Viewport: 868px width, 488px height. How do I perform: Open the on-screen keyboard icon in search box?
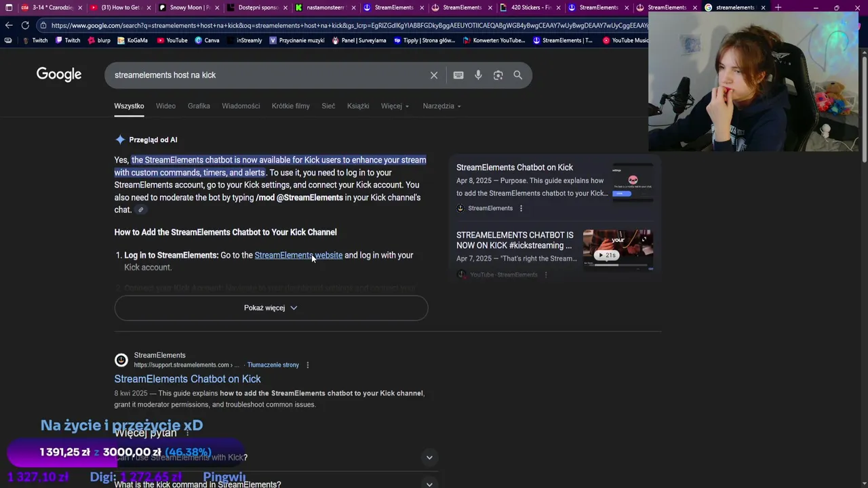click(x=458, y=75)
